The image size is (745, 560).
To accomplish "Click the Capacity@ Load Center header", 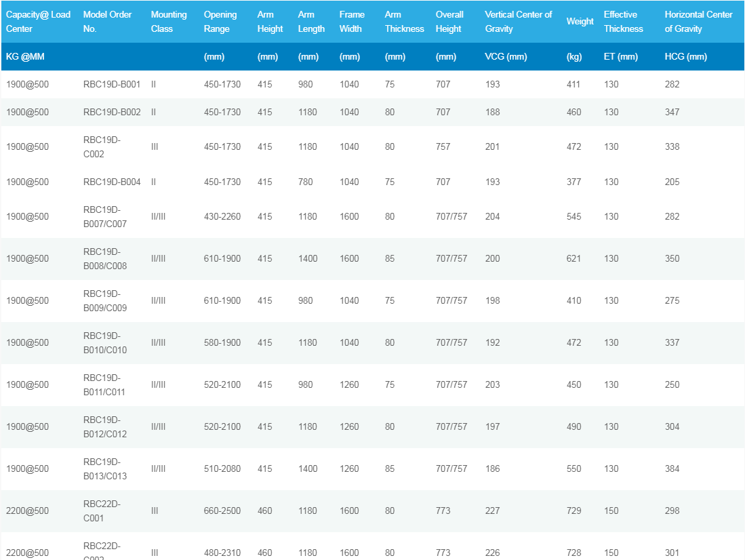I will tap(38, 22).
